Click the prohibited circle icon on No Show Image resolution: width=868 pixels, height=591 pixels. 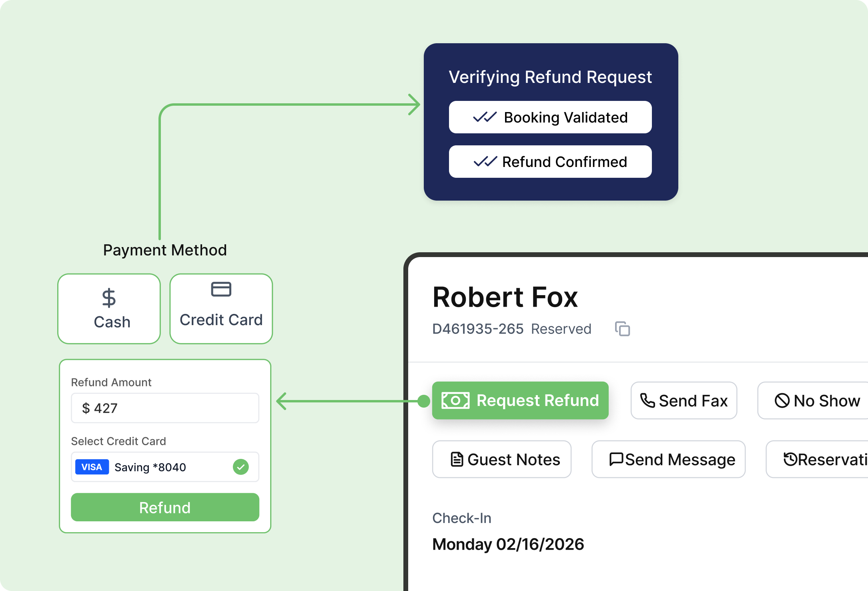tap(782, 400)
